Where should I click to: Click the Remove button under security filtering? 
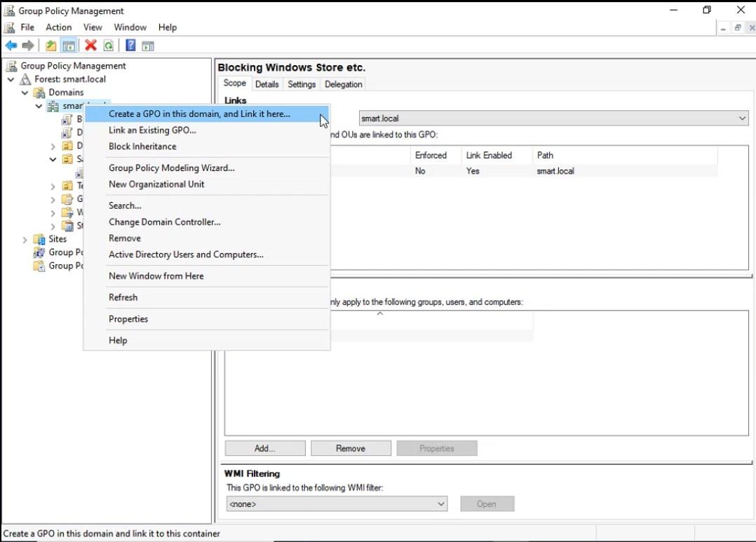click(351, 448)
